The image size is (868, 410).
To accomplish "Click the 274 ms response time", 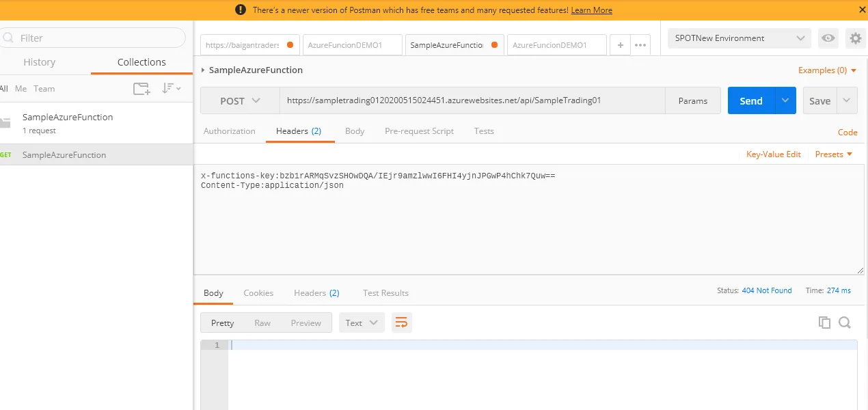I will click(x=839, y=290).
